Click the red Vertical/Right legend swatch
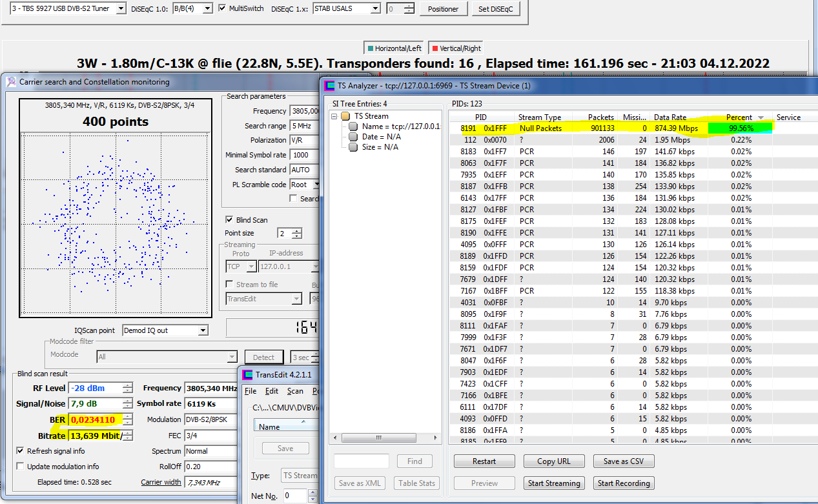 tap(435, 48)
